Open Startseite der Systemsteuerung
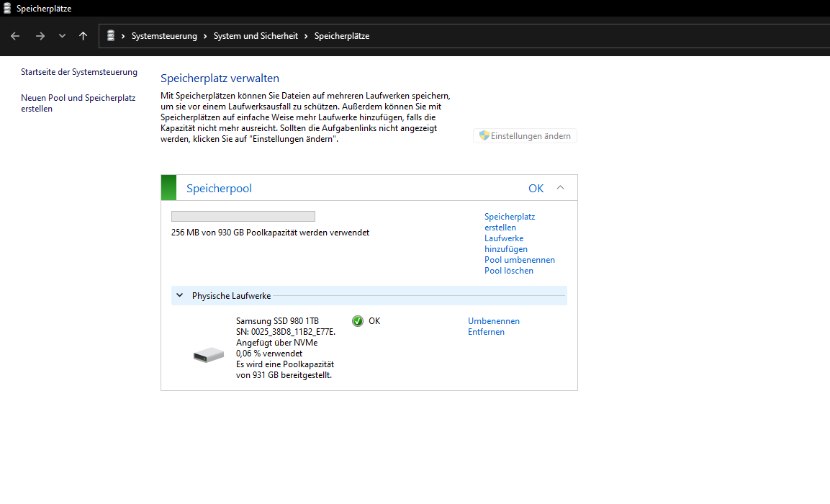This screenshot has height=504, width=830. click(x=79, y=72)
